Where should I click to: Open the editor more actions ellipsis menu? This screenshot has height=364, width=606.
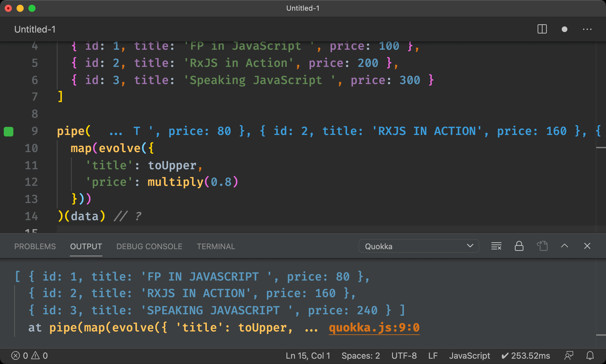(587, 29)
